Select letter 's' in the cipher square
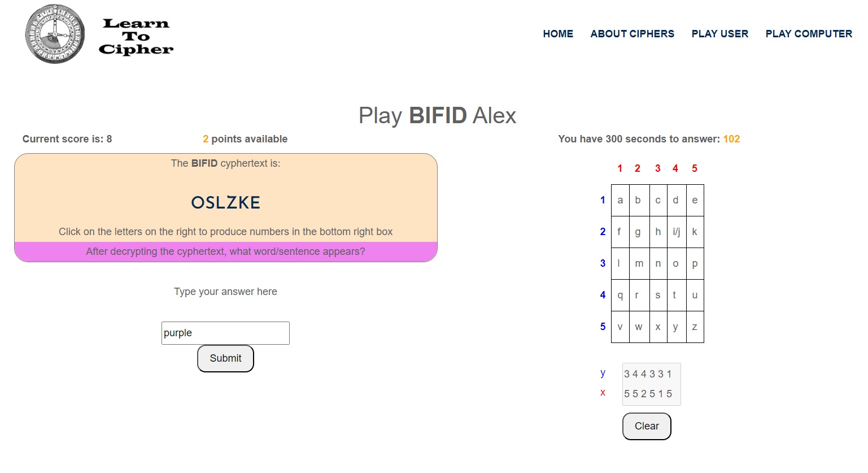The image size is (868, 473). 658,295
